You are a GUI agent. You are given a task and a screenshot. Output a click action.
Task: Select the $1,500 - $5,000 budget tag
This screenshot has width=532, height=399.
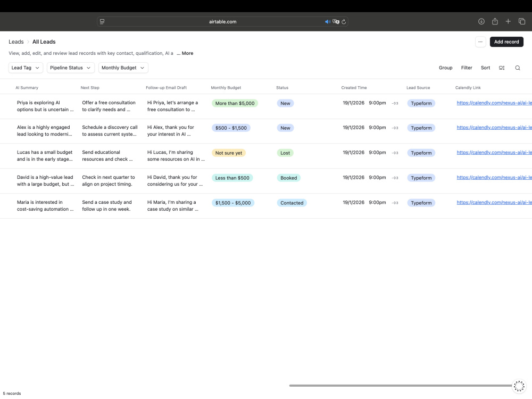click(233, 203)
